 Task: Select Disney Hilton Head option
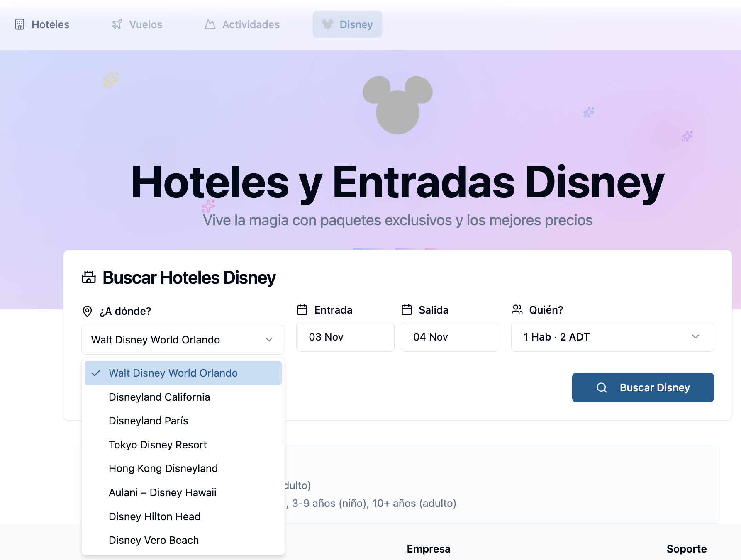pos(183,516)
